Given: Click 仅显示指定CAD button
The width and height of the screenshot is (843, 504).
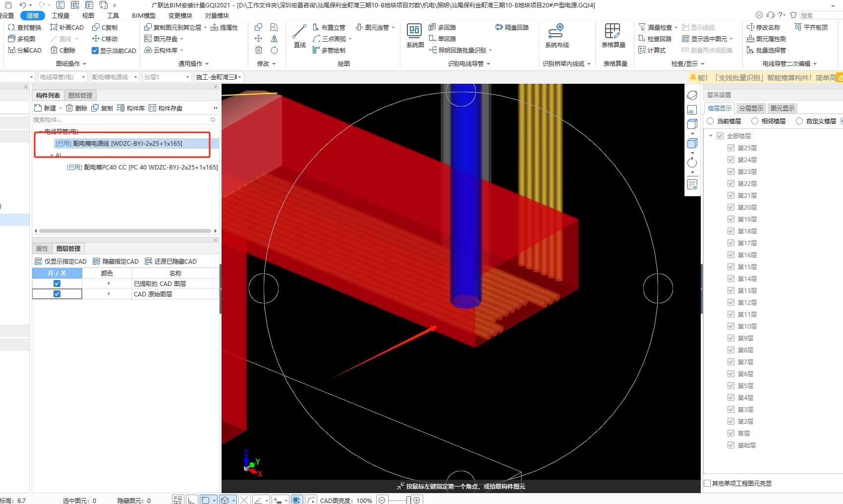Looking at the screenshot, I should 60,261.
